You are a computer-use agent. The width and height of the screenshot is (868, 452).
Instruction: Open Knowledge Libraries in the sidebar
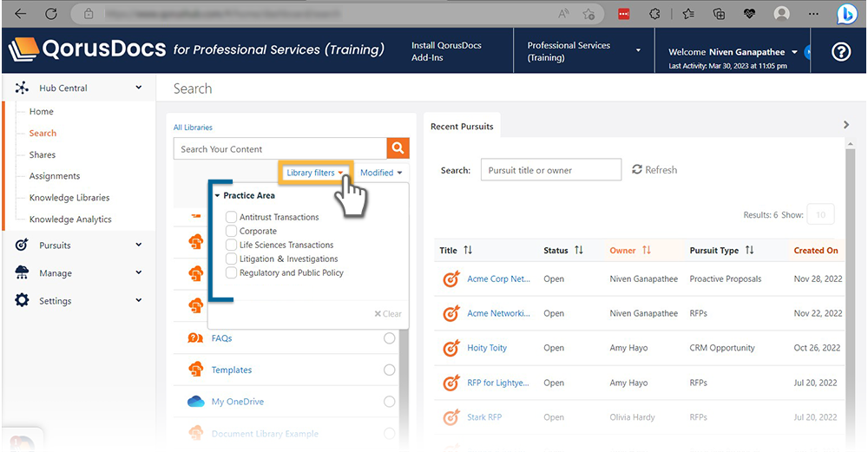pos(69,198)
